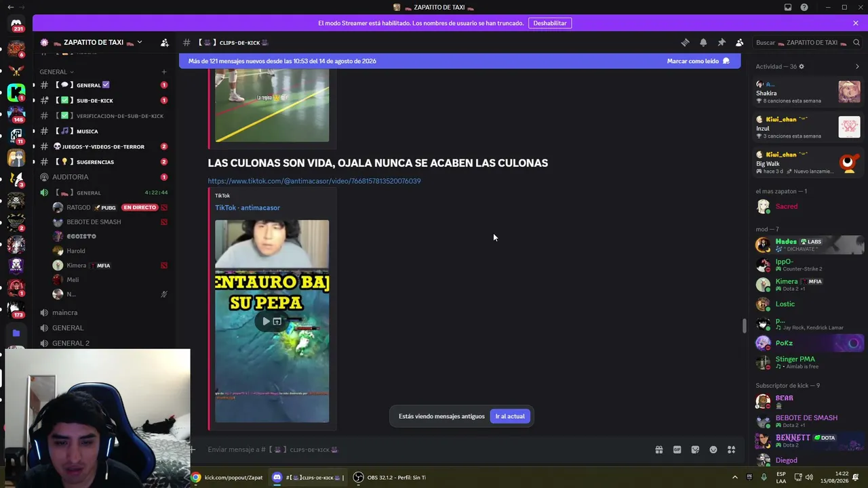Open the MUSICA channel
This screenshot has width=868, height=488.
tap(103, 131)
